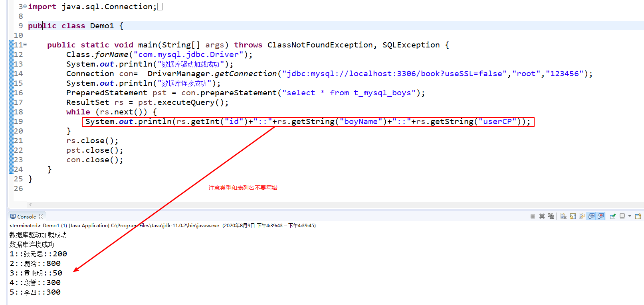
Task: Toggle console Scroll Lock
Action: point(573,216)
